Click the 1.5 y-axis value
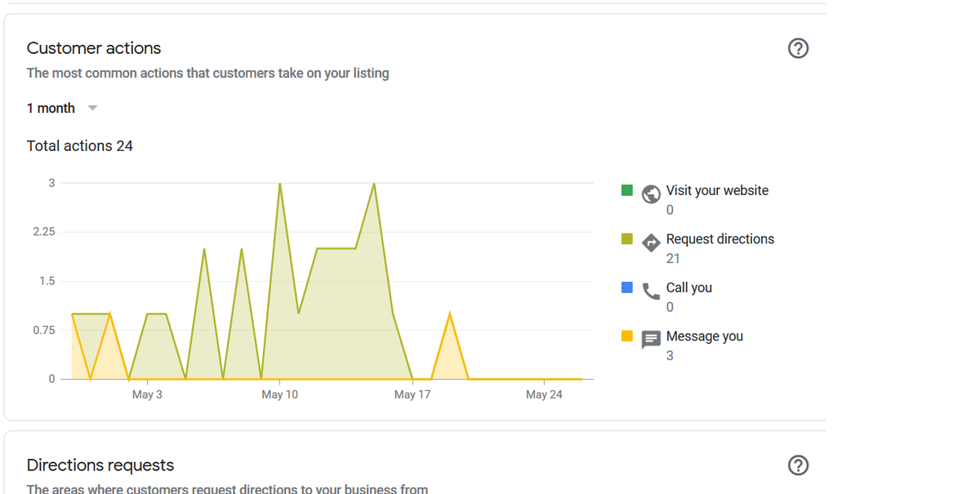This screenshot has height=494, width=980. pyautogui.click(x=47, y=281)
